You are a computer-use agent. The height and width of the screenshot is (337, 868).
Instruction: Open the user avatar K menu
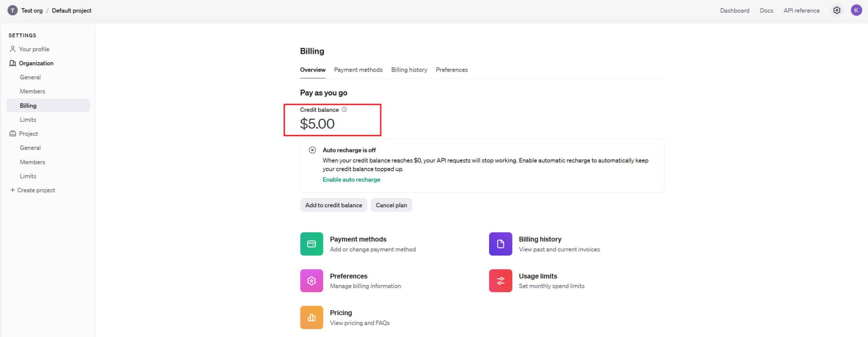tap(856, 11)
